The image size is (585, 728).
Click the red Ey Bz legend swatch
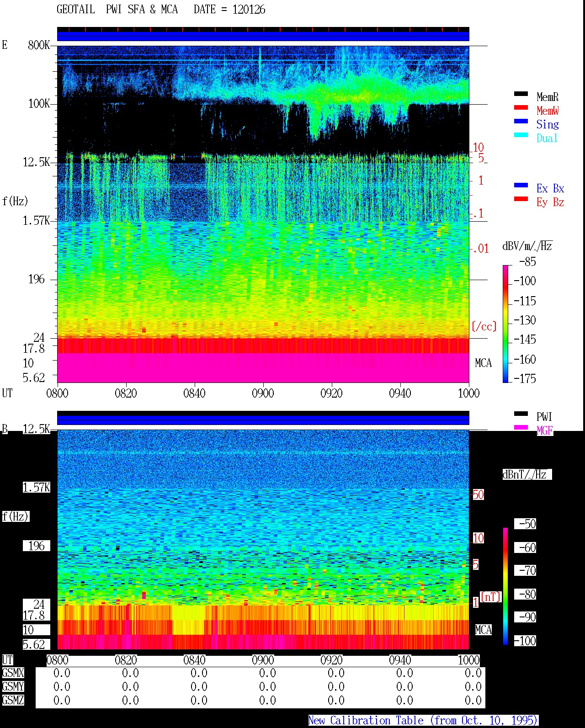(x=521, y=199)
